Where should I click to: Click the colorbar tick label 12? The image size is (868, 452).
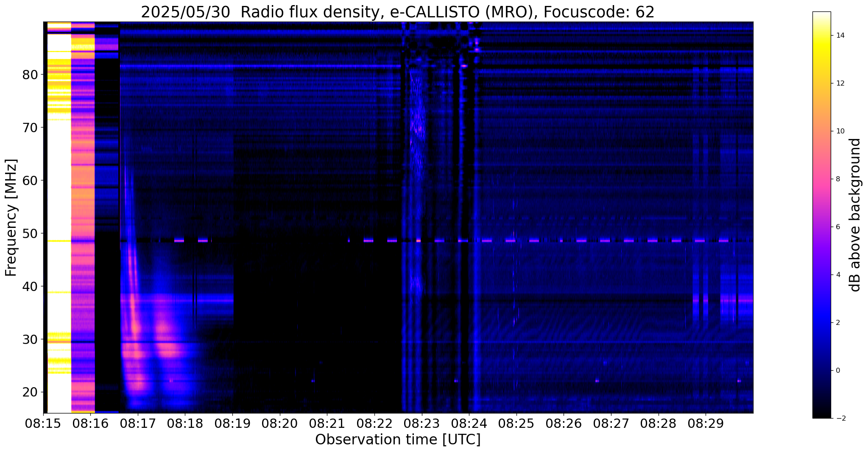840,83
